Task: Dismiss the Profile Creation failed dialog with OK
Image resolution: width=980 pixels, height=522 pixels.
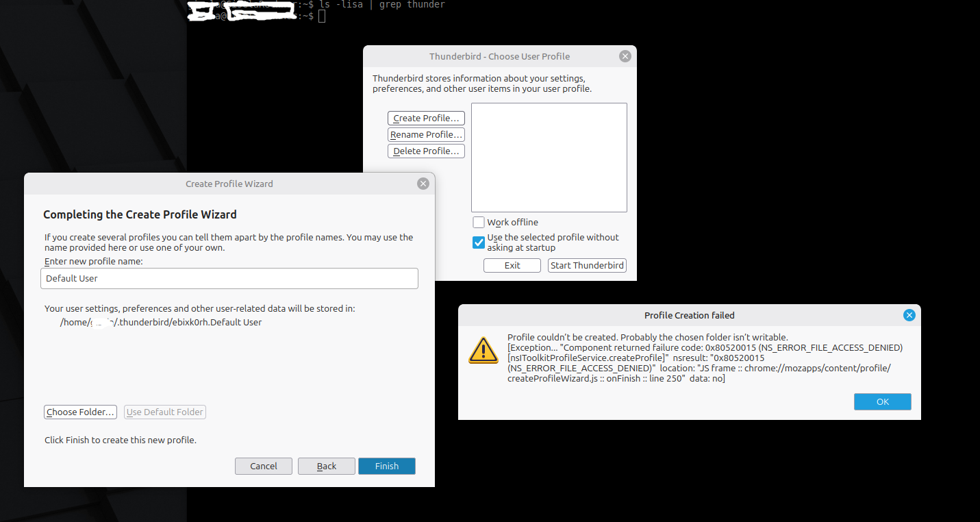Action: pos(883,401)
